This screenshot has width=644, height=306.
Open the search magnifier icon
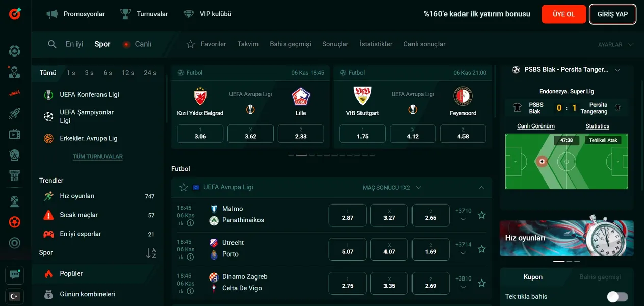click(x=52, y=44)
